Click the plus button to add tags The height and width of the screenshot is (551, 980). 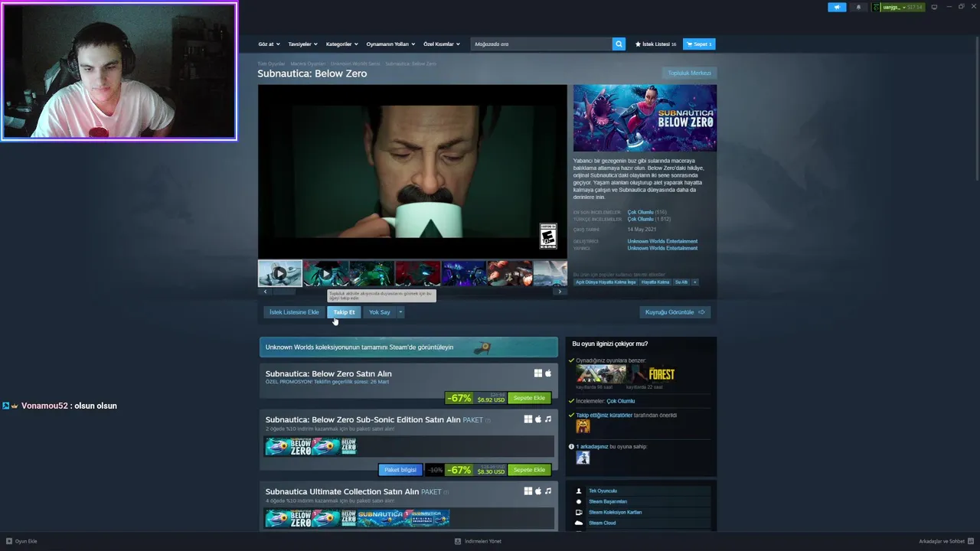click(695, 282)
